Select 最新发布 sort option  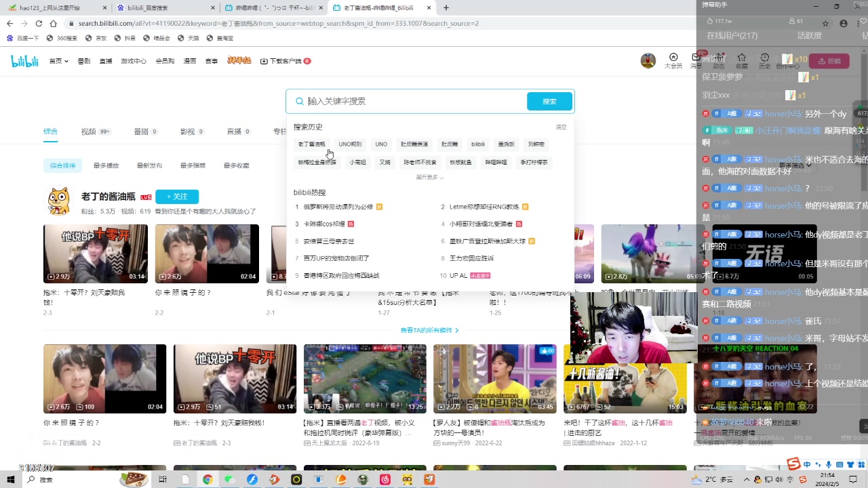click(x=149, y=165)
